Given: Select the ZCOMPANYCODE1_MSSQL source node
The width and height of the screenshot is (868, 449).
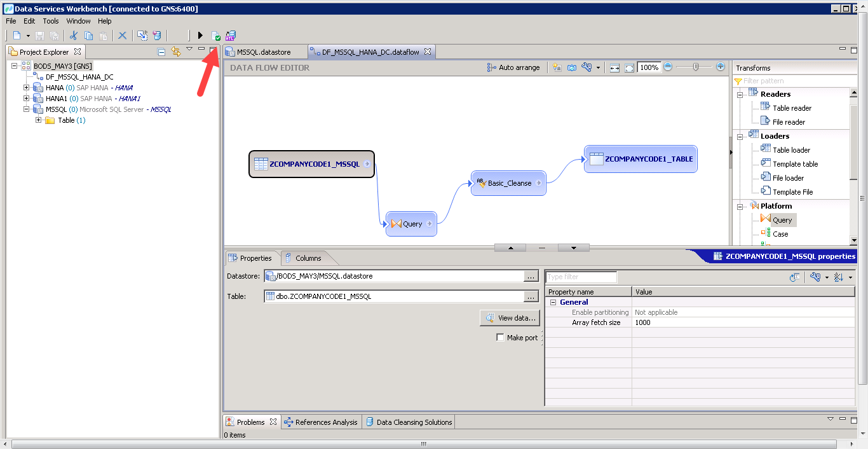Looking at the screenshot, I should click(311, 164).
